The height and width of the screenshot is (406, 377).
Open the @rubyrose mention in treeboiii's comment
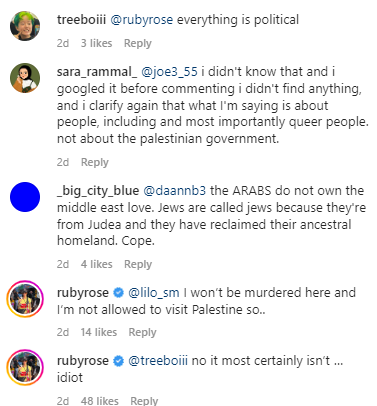click(142, 20)
